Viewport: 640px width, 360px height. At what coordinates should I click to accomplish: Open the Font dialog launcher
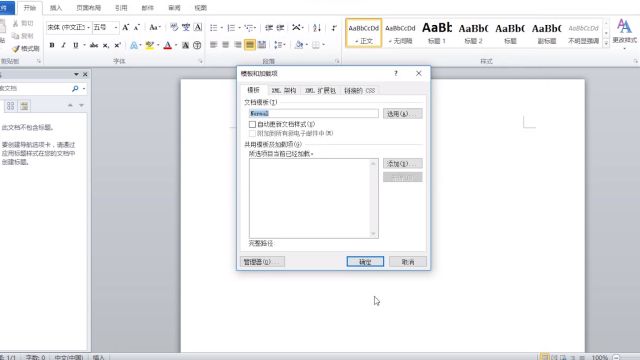click(200, 61)
